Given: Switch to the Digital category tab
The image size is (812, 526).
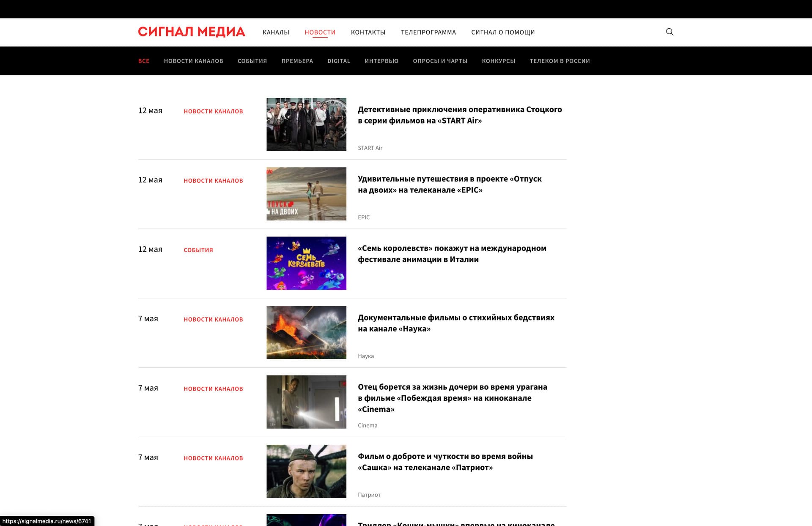Looking at the screenshot, I should point(338,61).
